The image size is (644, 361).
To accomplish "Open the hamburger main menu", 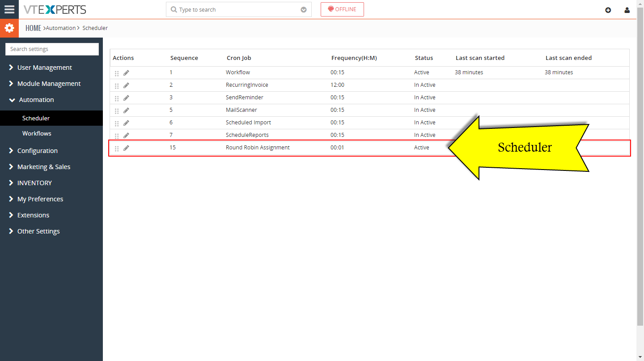I will pos(9,9).
